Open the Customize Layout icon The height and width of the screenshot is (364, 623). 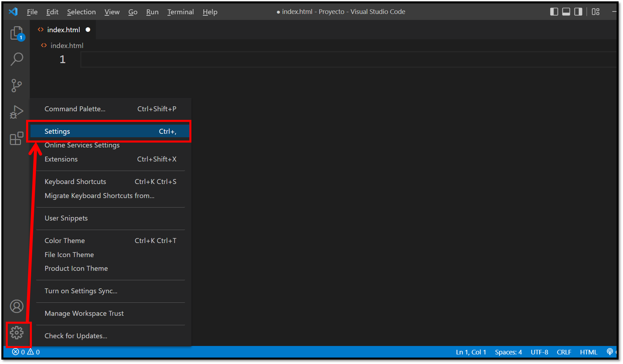tap(596, 12)
